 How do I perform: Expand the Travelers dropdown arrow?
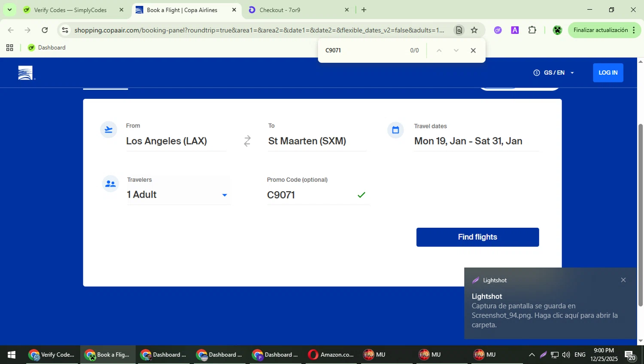[224, 195]
